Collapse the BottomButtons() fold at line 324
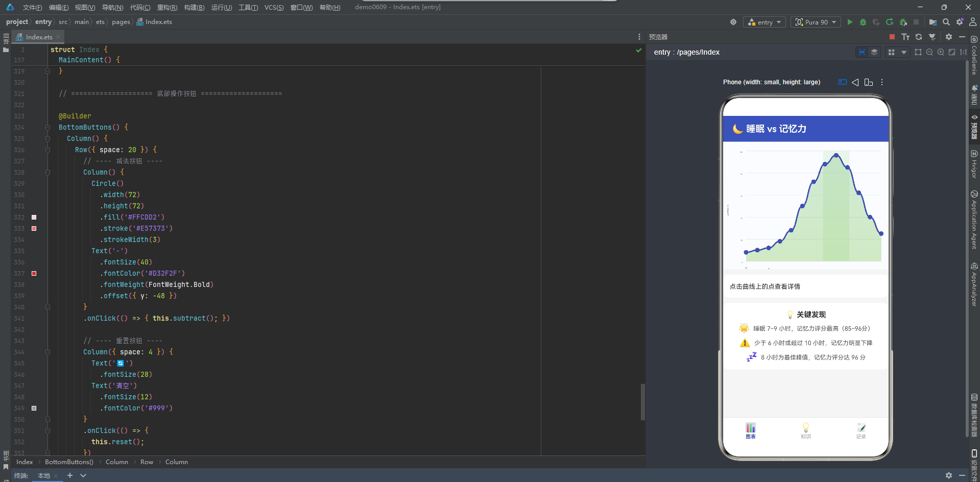 (x=47, y=128)
